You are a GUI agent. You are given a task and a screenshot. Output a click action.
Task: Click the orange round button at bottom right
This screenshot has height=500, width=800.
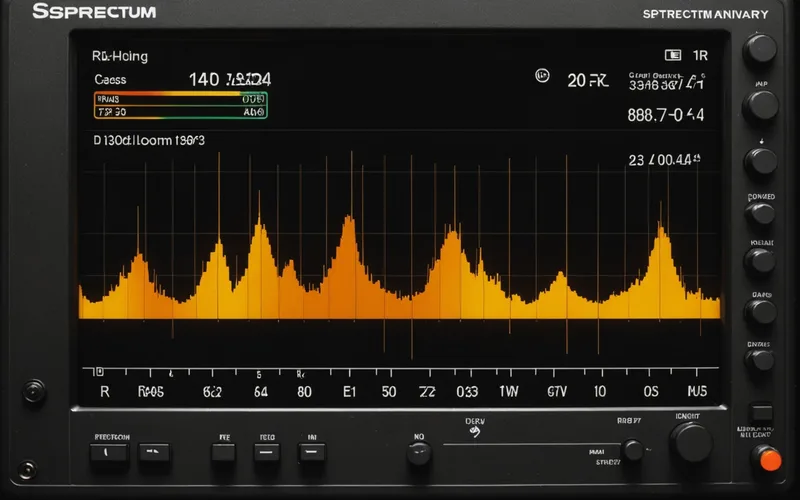point(769,460)
